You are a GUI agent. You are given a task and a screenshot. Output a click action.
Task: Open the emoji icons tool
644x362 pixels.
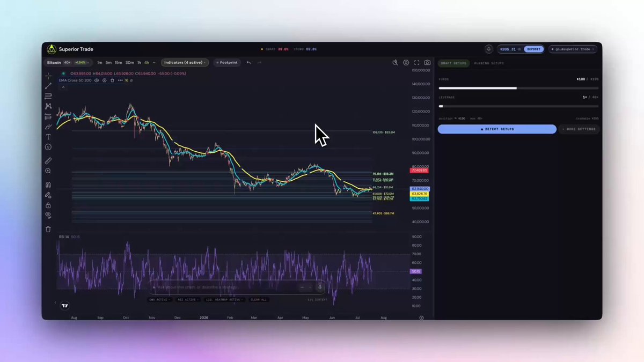tap(48, 147)
